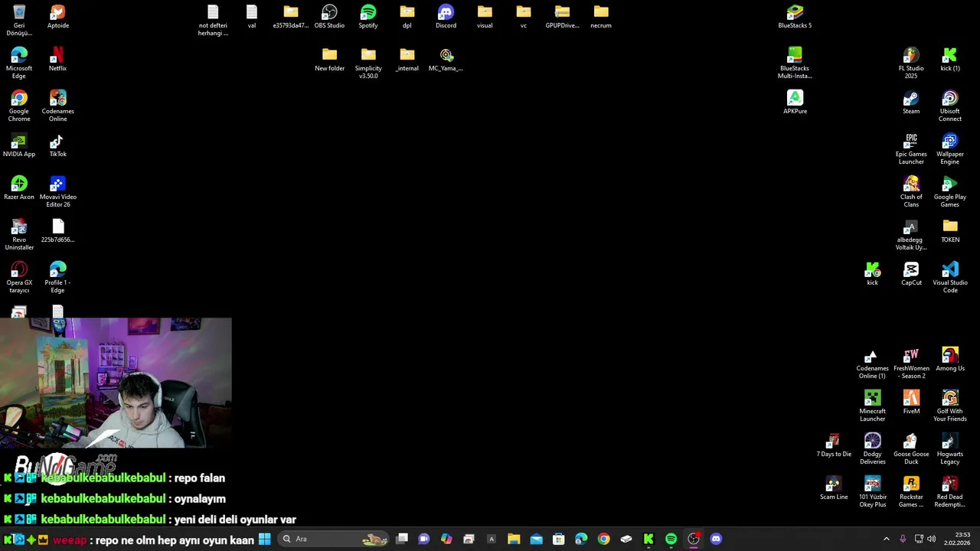Open the Microsoft Edge desktop shortcut

tap(19, 64)
